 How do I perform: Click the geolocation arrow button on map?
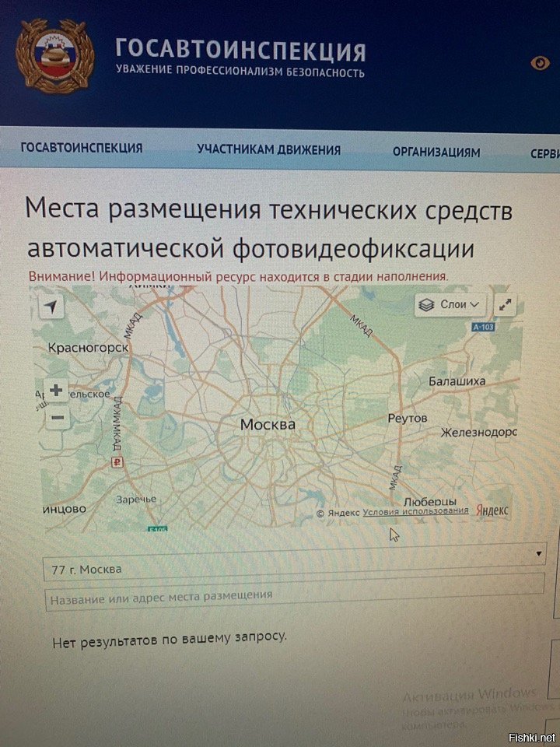51,307
